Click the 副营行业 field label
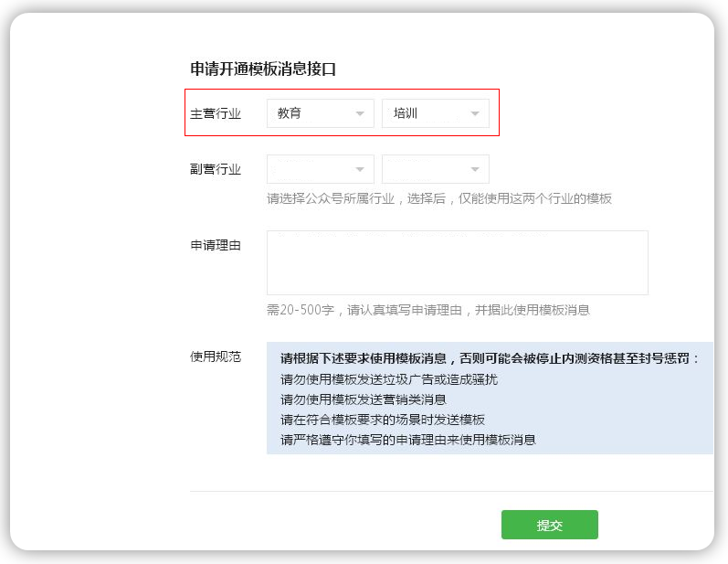Viewport: 728px width, 564px height. coord(216,169)
